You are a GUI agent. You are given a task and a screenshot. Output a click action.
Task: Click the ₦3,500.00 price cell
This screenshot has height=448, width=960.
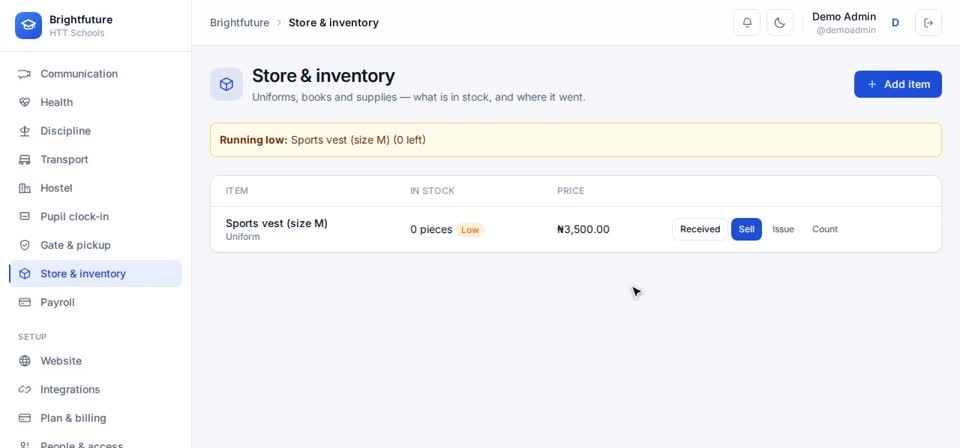[583, 230]
